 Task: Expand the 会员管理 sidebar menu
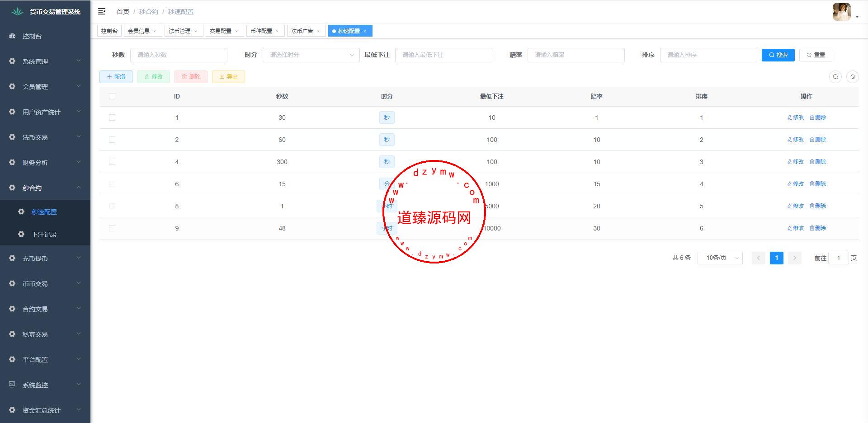(45, 86)
